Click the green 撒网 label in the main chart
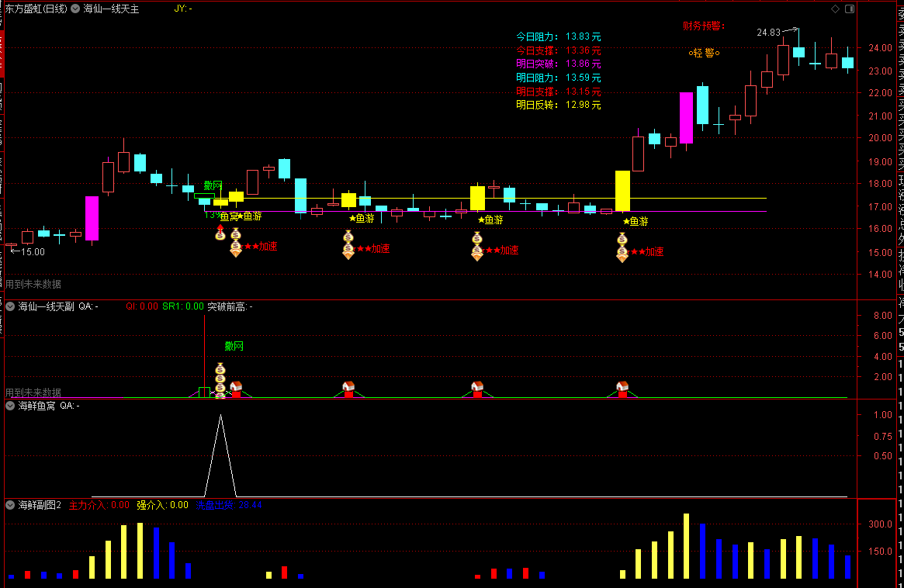The height and width of the screenshot is (588, 904). pyautogui.click(x=213, y=185)
